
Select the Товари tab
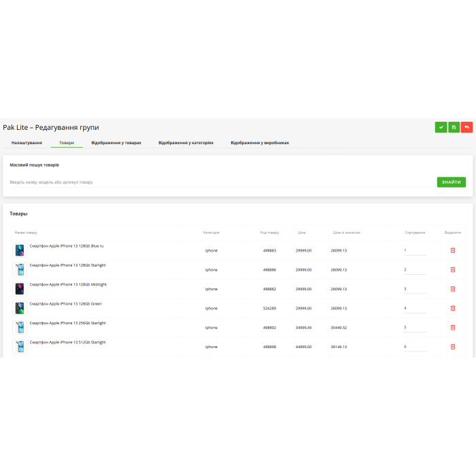(x=67, y=143)
